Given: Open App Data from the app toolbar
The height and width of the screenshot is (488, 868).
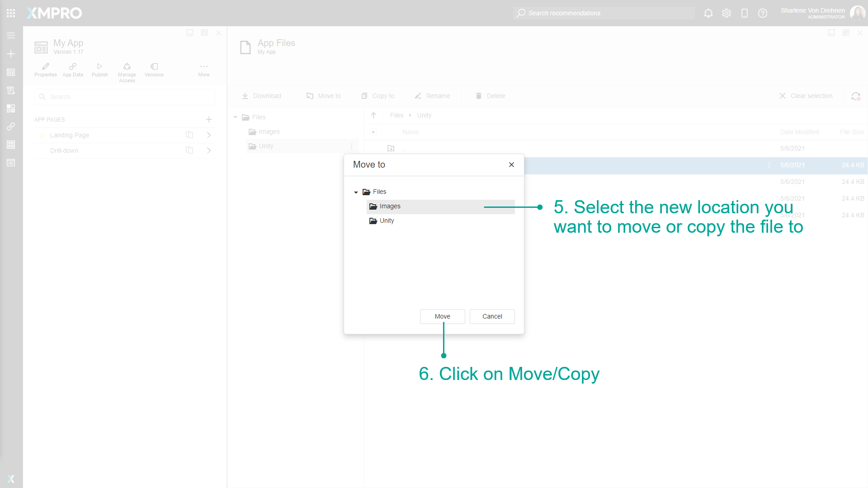Looking at the screenshot, I should 72,69.
